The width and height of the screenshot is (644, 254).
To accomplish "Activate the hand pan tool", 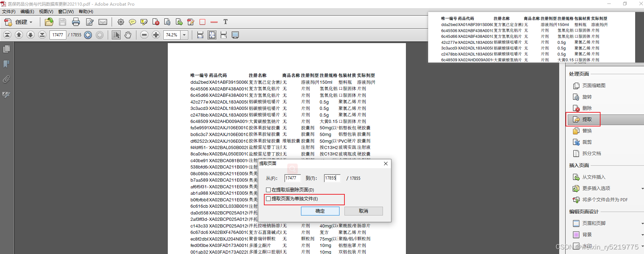I will pyautogui.click(x=128, y=35).
